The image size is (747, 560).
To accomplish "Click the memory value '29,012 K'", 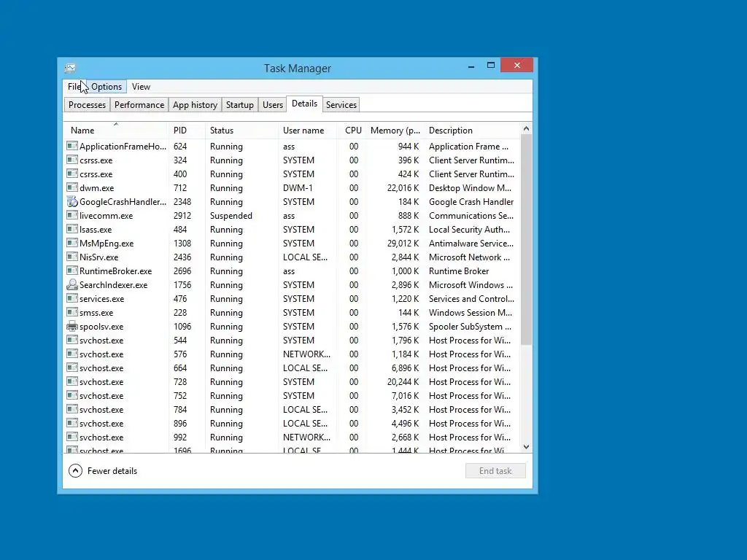I will [403, 244].
